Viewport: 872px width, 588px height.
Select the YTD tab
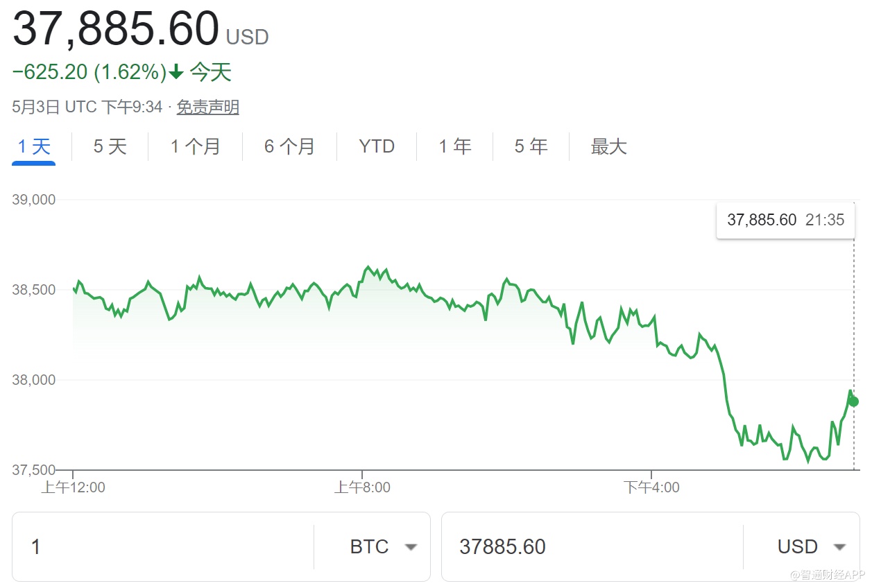point(377,146)
